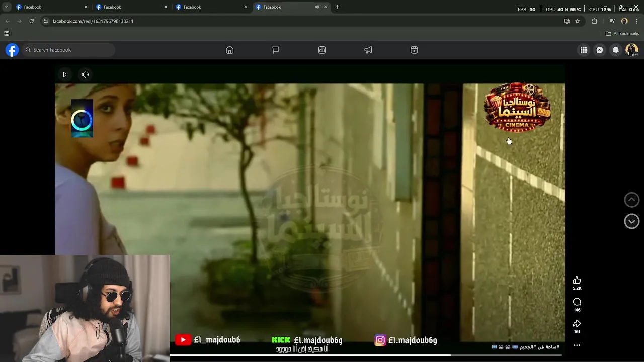The image size is (644, 362).
Task: Close the fourth Facebook tab
Action: coord(325,7)
